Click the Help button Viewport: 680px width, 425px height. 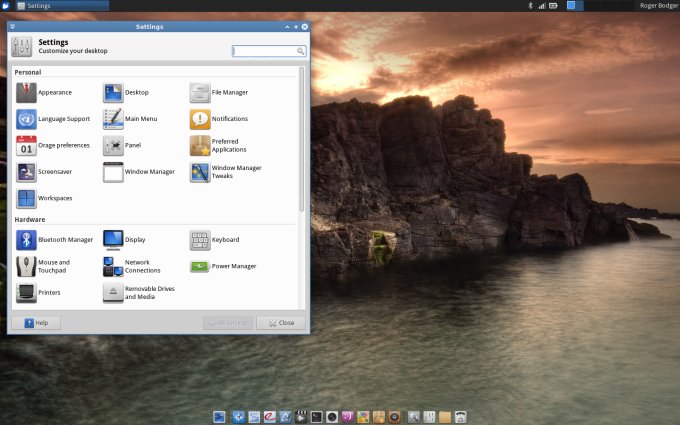point(35,323)
